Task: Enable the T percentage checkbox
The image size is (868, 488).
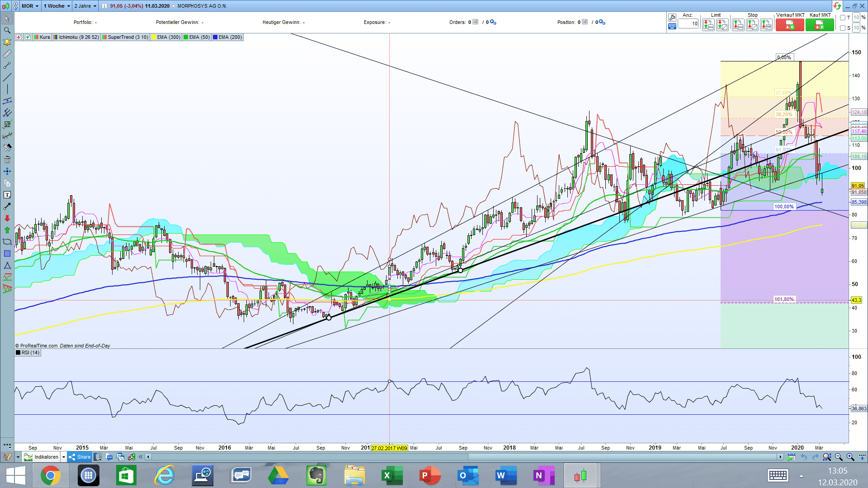Action: (843, 18)
